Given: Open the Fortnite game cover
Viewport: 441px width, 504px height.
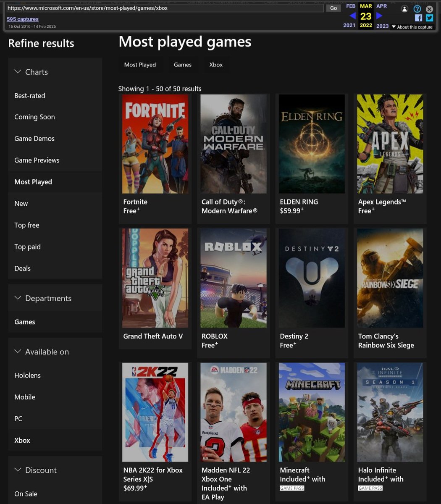Looking at the screenshot, I should [x=155, y=144].
